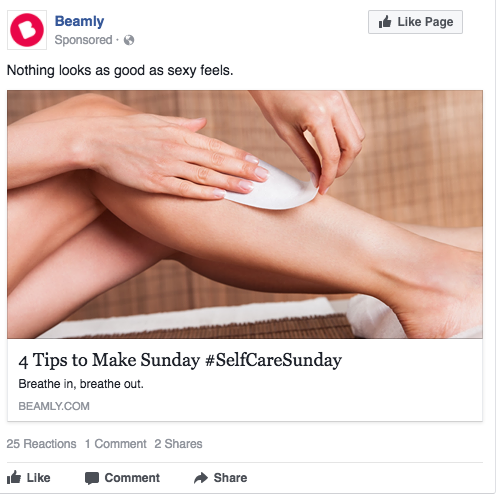Click the public globe audience icon
497x498 pixels.
[x=129, y=40]
